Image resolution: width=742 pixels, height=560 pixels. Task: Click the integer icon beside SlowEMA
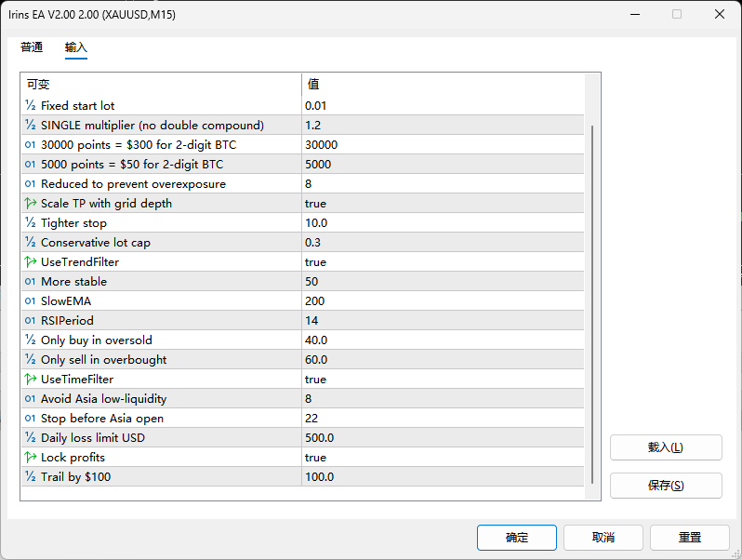(31, 300)
